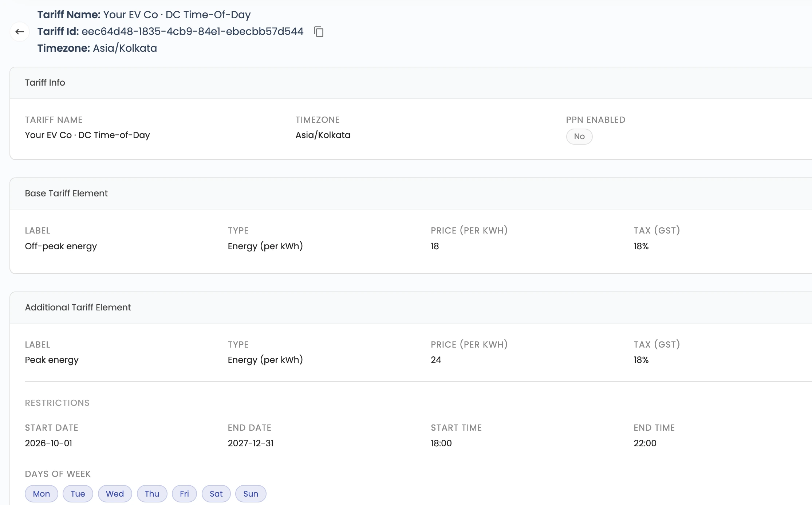Click the Mon day chip
The image size is (812, 505).
pos(42,494)
